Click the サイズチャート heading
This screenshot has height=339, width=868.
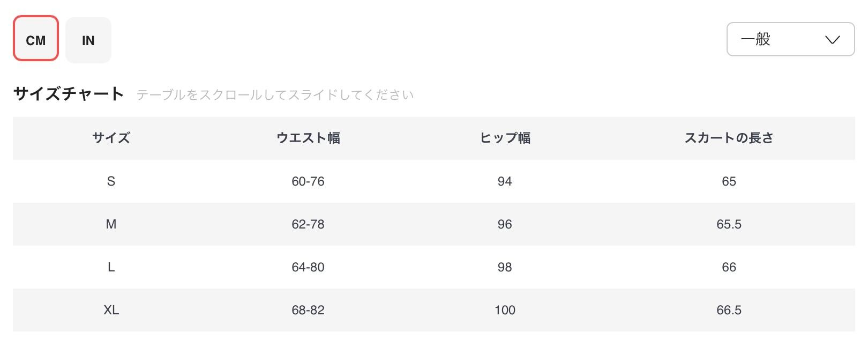click(x=69, y=94)
